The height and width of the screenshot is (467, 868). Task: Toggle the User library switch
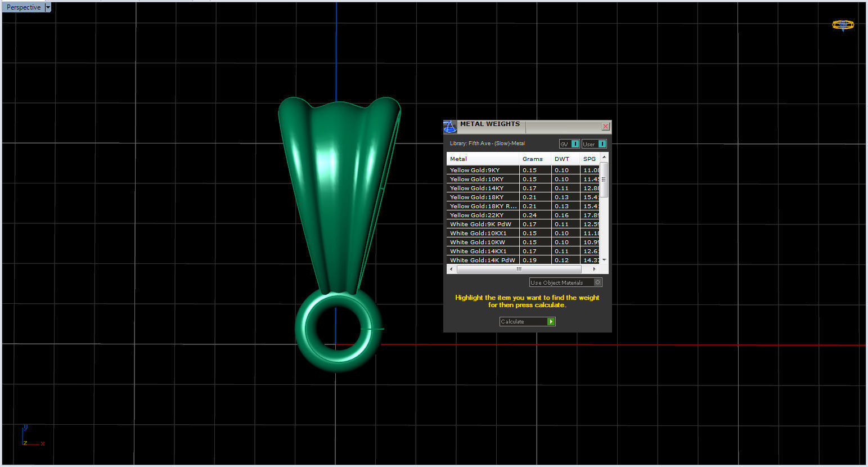click(594, 144)
